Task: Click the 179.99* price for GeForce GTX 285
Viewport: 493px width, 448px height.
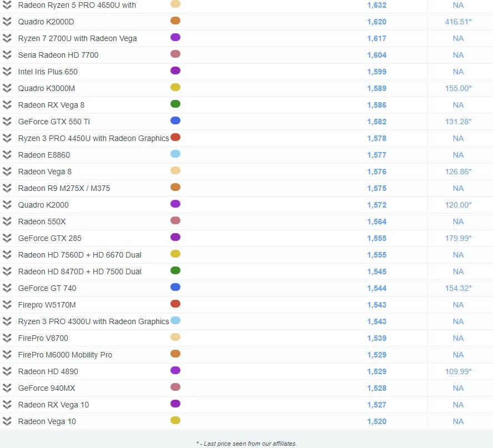Action: 458,238
